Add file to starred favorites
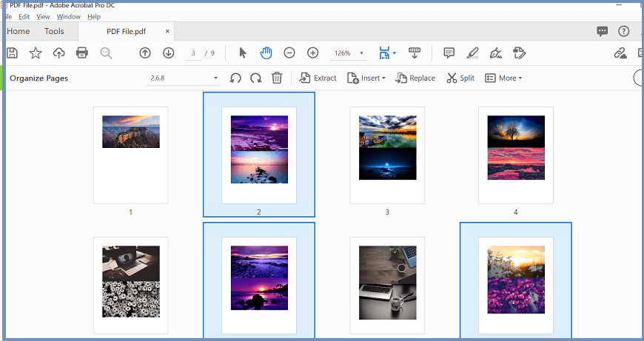Screen dimensions: 644x341 click(x=36, y=53)
